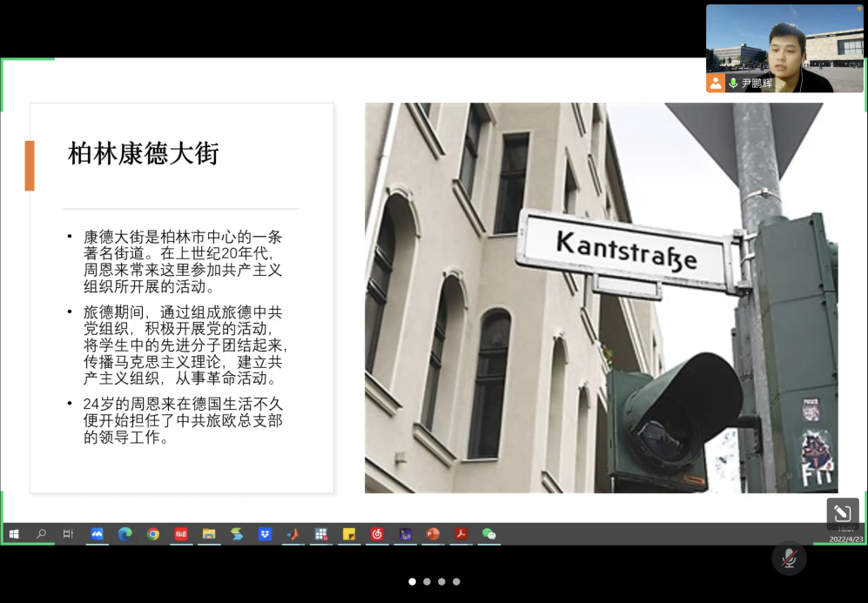
Task: Open MATLAB from the taskbar
Action: (293, 534)
